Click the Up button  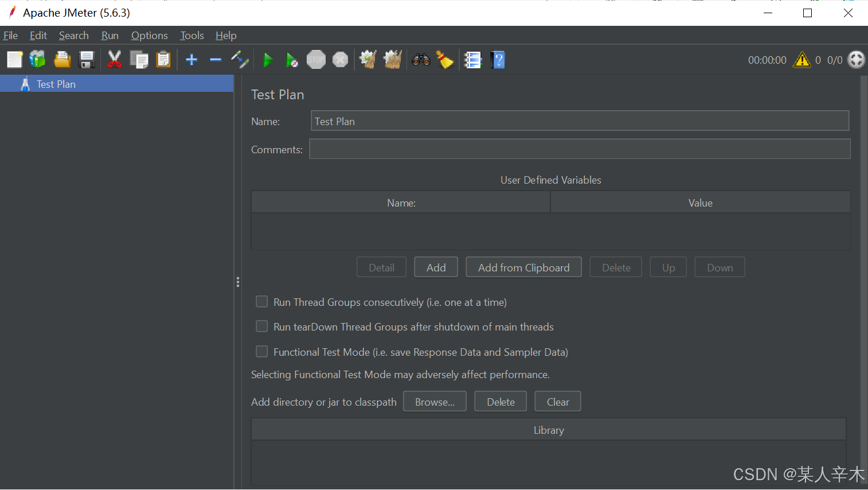[x=668, y=267]
